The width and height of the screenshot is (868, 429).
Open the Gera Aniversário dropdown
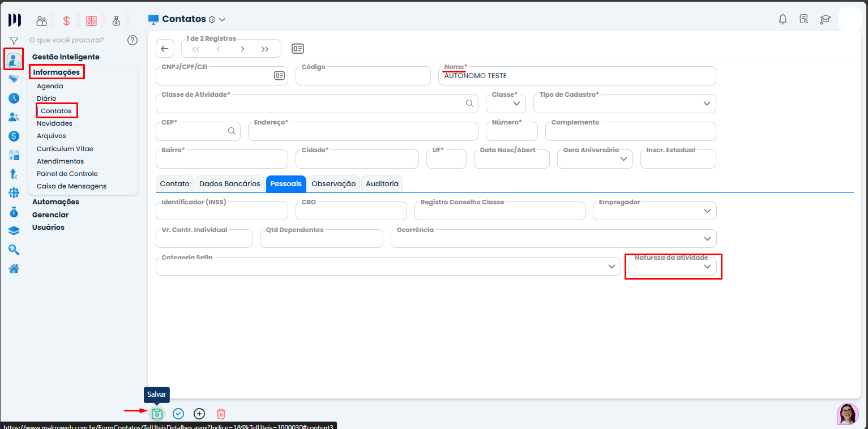click(x=623, y=160)
